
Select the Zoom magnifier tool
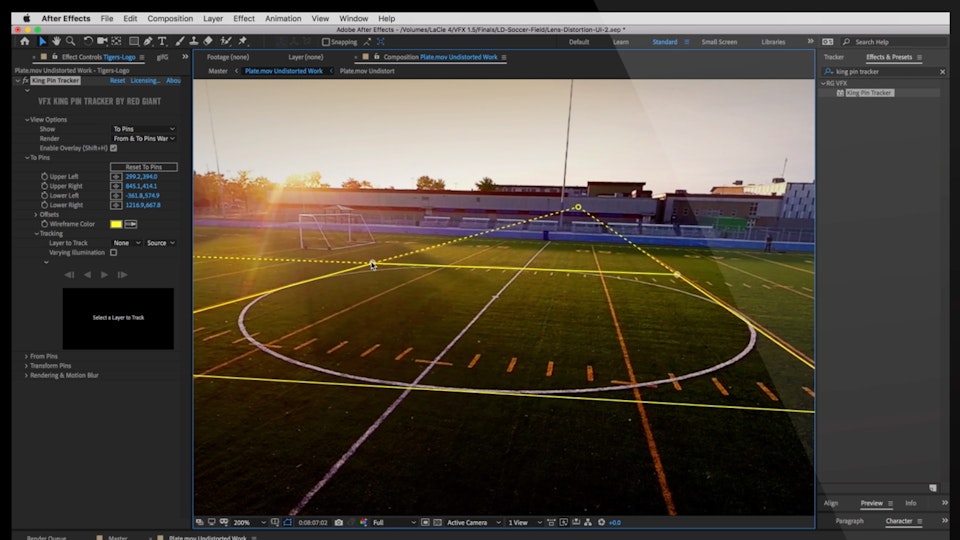click(71, 41)
